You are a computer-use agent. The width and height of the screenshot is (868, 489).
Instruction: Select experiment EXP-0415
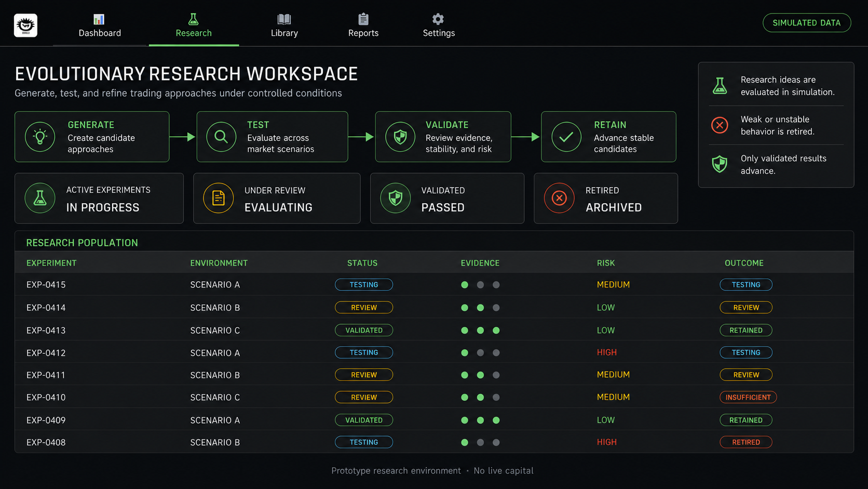tap(434, 285)
